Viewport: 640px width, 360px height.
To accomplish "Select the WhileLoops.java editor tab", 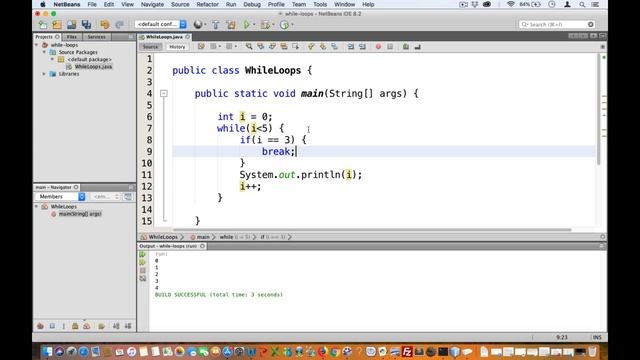I will coord(164,37).
